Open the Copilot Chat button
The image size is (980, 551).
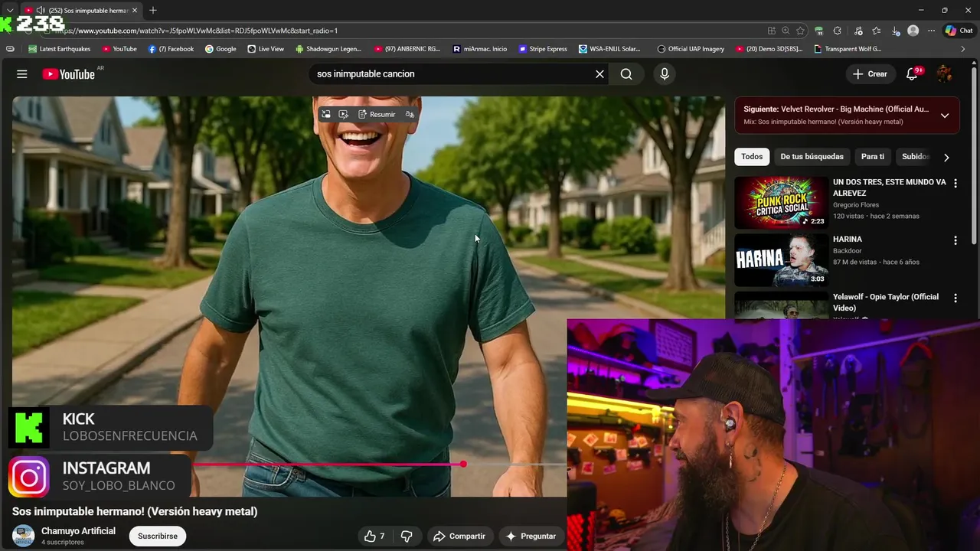click(959, 31)
